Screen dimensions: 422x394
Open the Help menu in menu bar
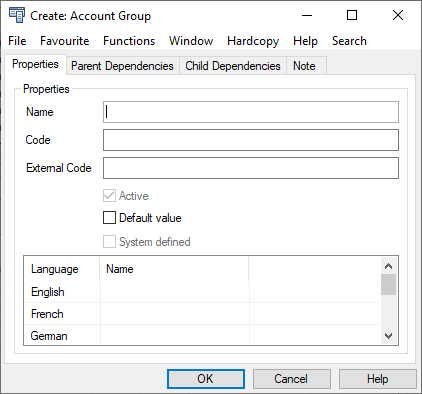pos(305,41)
